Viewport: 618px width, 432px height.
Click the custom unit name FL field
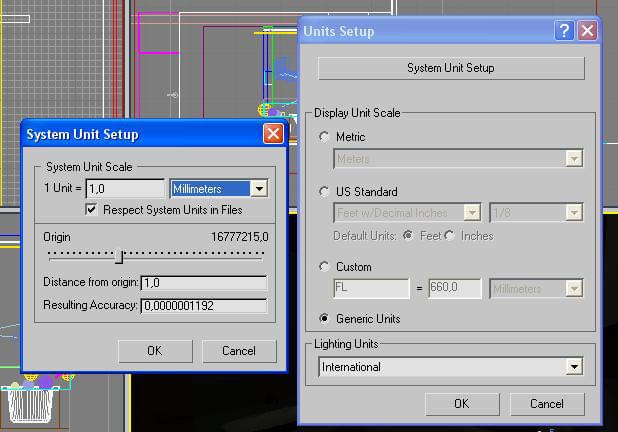tap(371, 288)
